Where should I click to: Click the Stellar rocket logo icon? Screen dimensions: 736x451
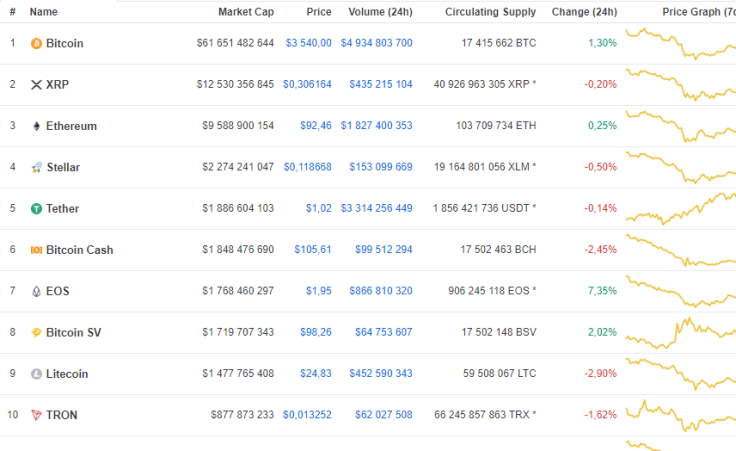37,168
